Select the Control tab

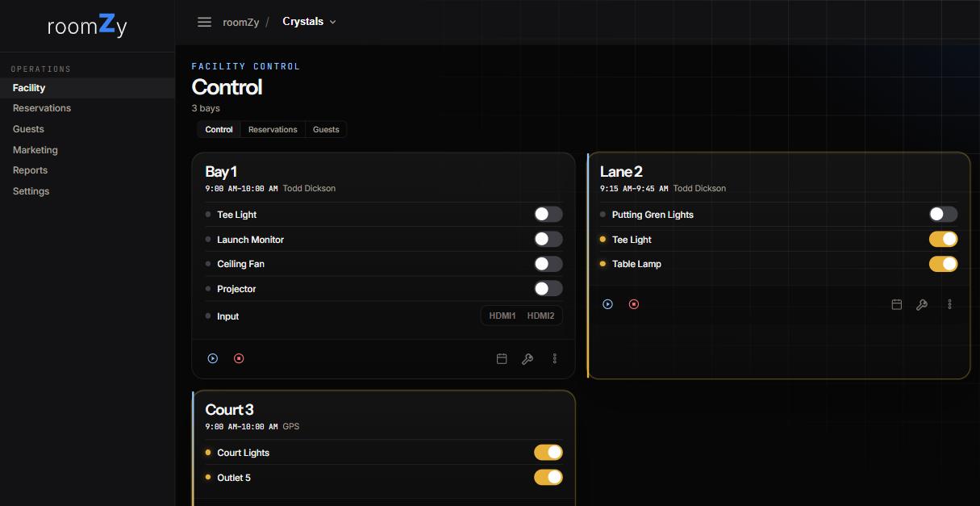point(219,129)
